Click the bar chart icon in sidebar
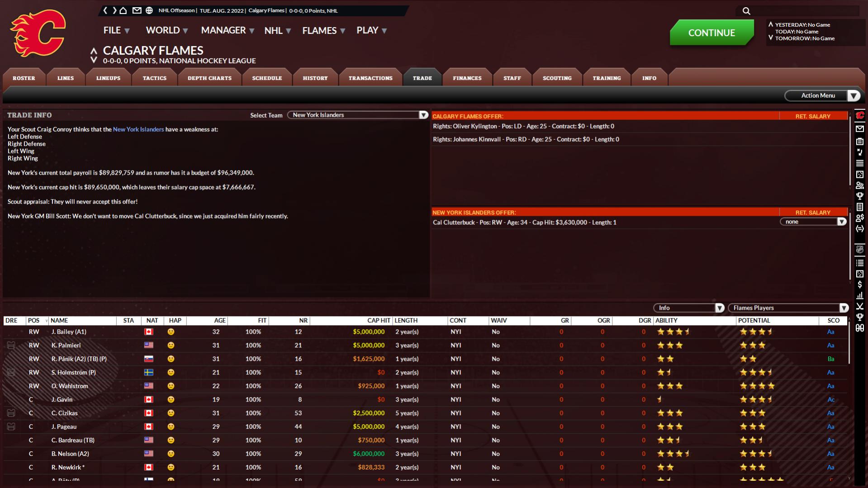The height and width of the screenshot is (488, 868). [859, 295]
